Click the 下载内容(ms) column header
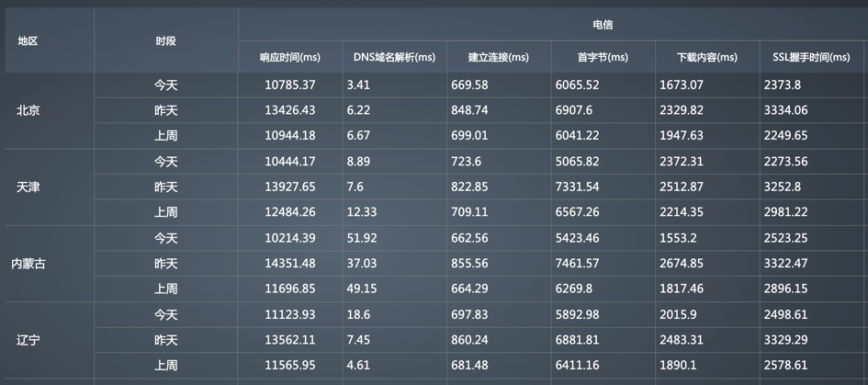Screen dimensions: 868x385 [x=707, y=57]
